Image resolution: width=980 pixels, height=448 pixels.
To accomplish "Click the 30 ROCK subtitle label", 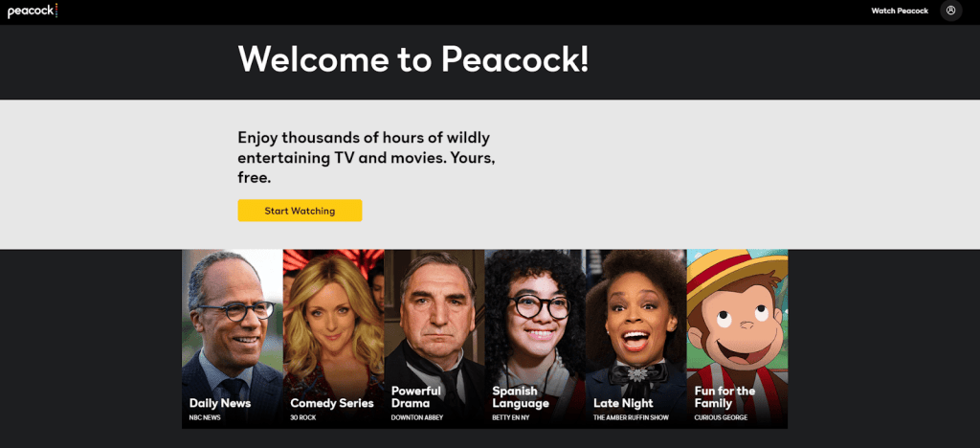I will 303,418.
